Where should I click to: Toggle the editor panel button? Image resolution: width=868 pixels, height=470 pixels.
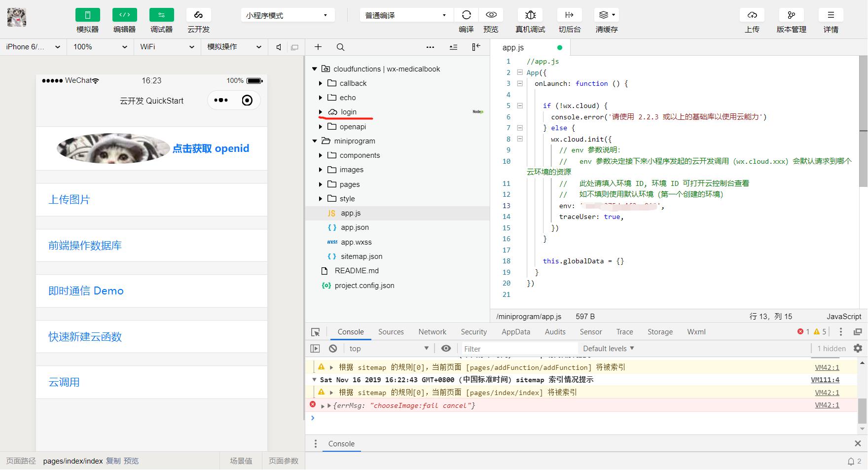point(124,15)
